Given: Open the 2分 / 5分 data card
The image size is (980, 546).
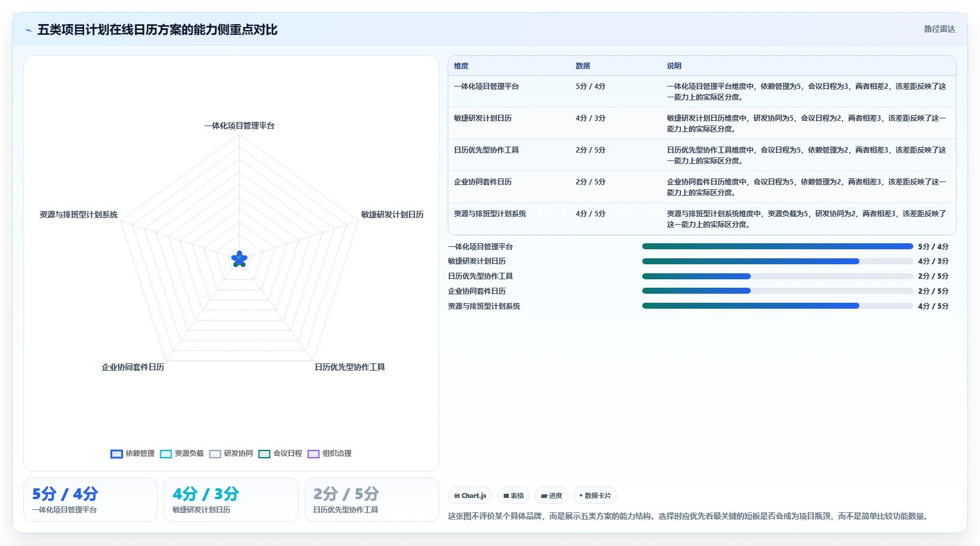Looking at the screenshot, I should pyautogui.click(x=372, y=500).
